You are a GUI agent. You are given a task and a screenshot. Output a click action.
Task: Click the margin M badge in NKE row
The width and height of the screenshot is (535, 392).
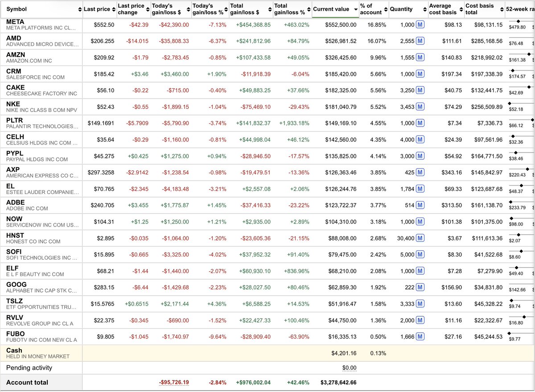(x=420, y=107)
